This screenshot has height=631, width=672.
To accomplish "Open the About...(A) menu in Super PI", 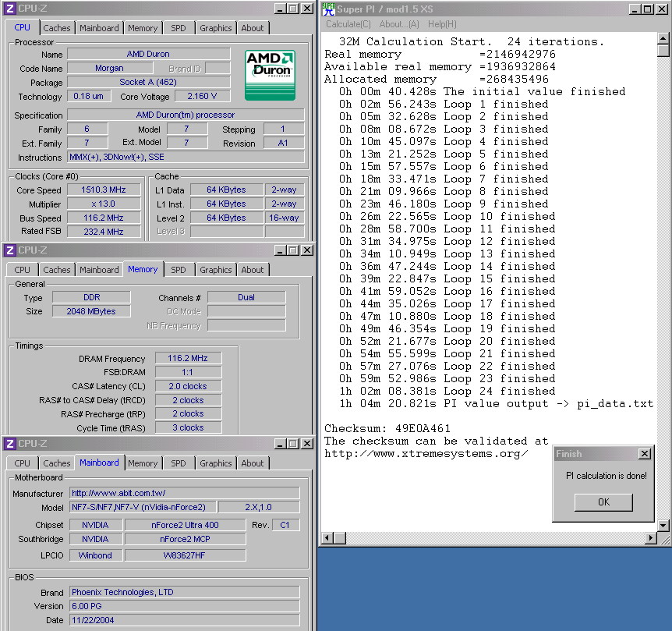I will click(x=399, y=24).
